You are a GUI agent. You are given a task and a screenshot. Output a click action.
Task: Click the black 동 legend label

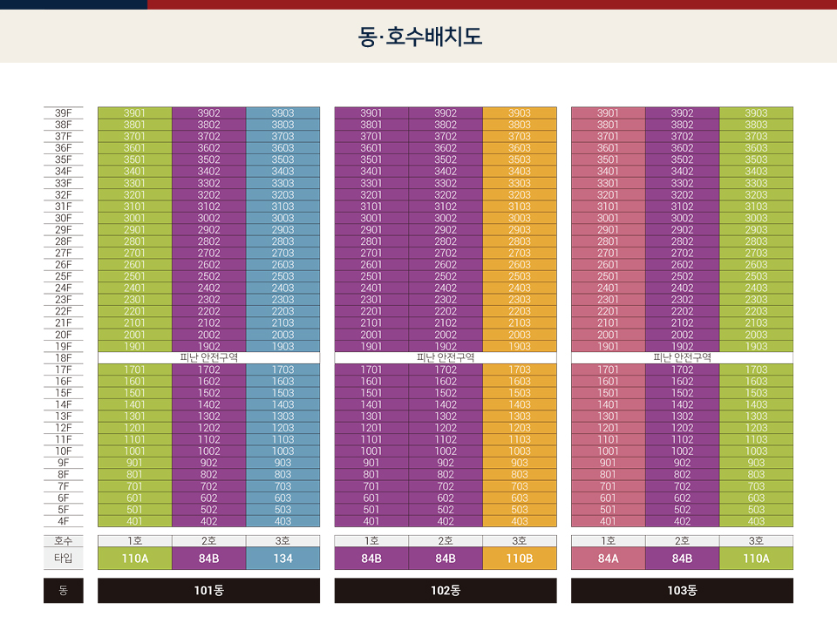pyautogui.click(x=63, y=590)
